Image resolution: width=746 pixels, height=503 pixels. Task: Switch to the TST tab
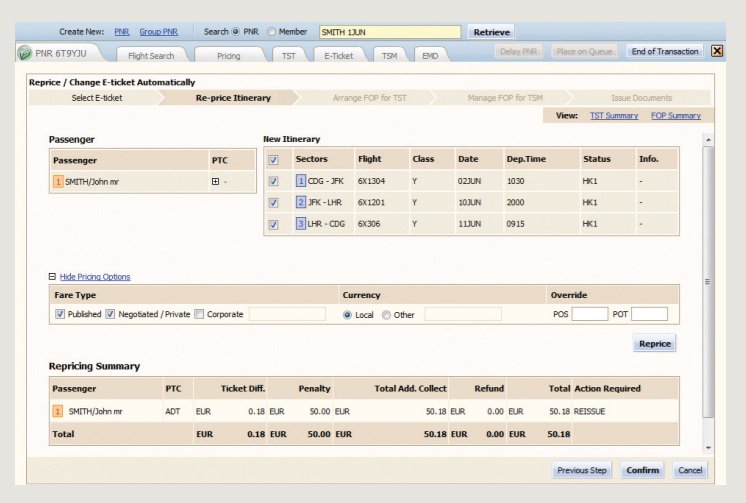click(289, 56)
